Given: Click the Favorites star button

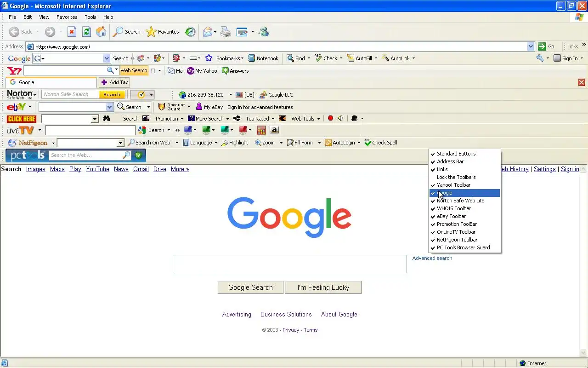Looking at the screenshot, I should [162, 32].
